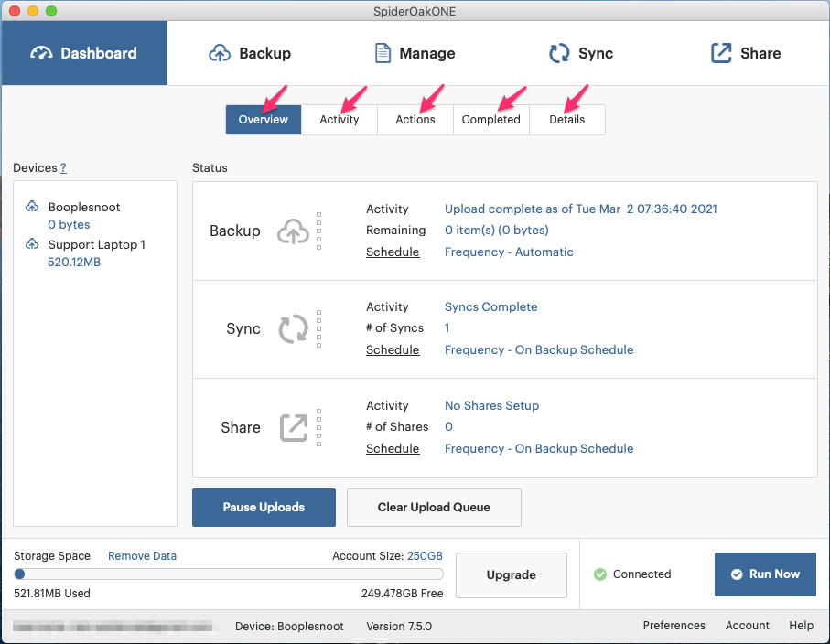Click the 250GB account size link
830x644 pixels.
point(425,555)
